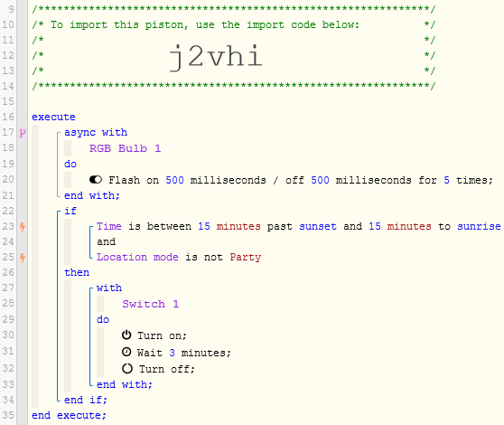
Task: Click the execute keyword on line 16
Action: [x=53, y=117]
